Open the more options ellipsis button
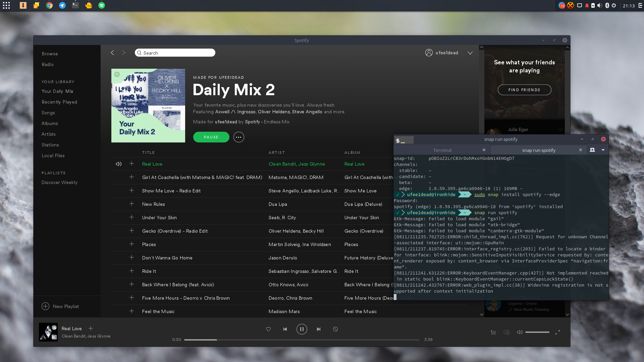This screenshot has width=644, height=362. (238, 137)
